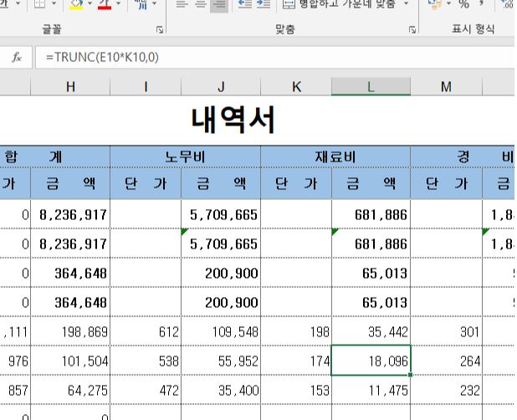Decrease the cell indent
This screenshot has width=517, height=420.
244,4
